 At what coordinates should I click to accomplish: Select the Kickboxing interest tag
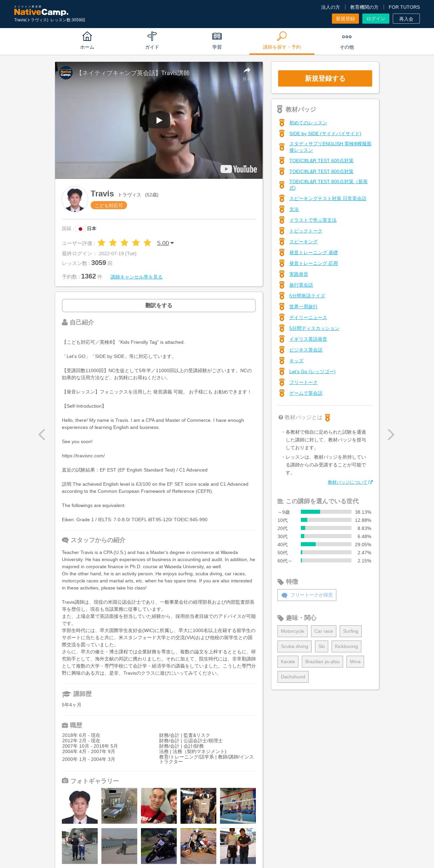pos(346,646)
